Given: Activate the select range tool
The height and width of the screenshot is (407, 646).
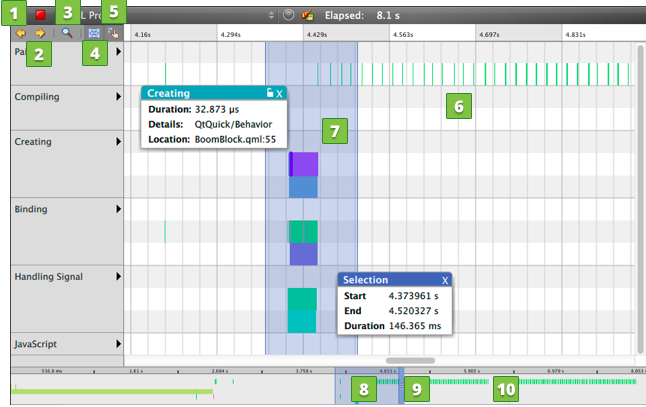Looking at the screenshot, I should tap(94, 33).
